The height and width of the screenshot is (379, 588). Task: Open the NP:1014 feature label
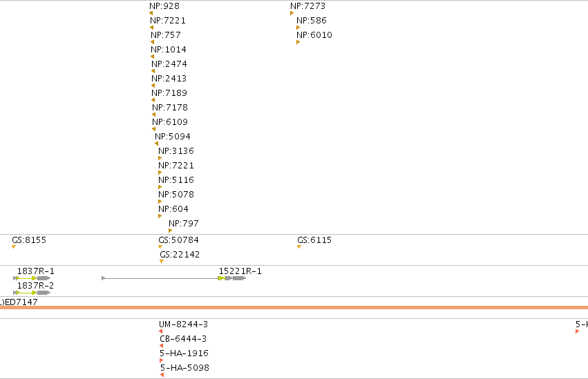(169, 50)
